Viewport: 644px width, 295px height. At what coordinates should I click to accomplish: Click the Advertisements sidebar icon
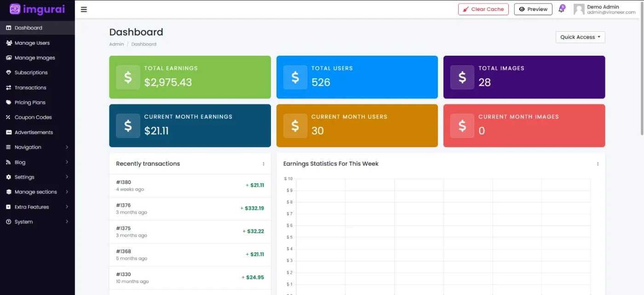8,133
